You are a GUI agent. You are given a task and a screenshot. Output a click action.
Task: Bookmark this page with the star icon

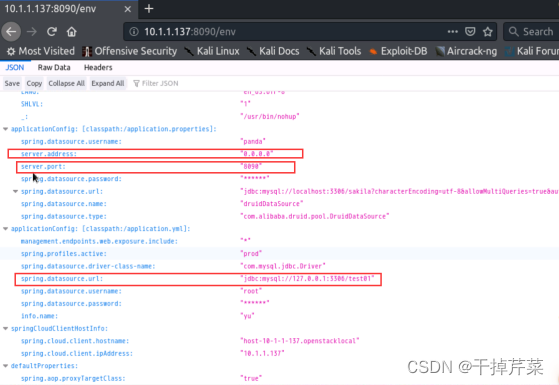pos(488,32)
